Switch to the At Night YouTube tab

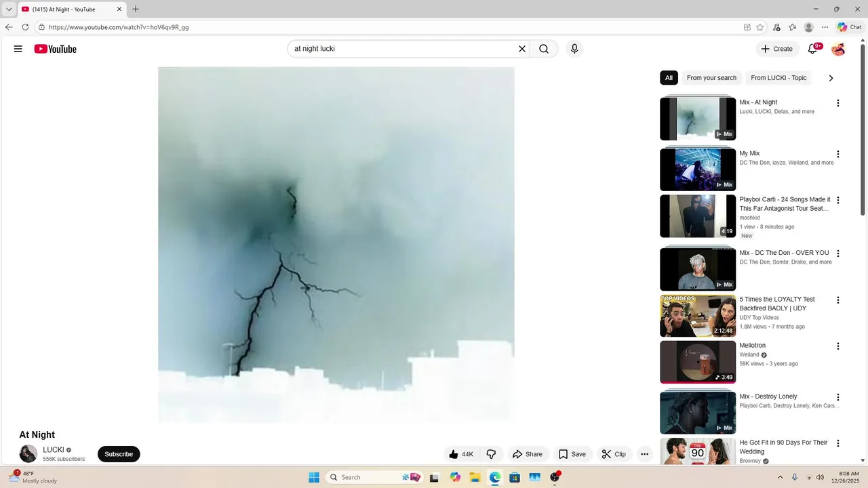pos(71,9)
